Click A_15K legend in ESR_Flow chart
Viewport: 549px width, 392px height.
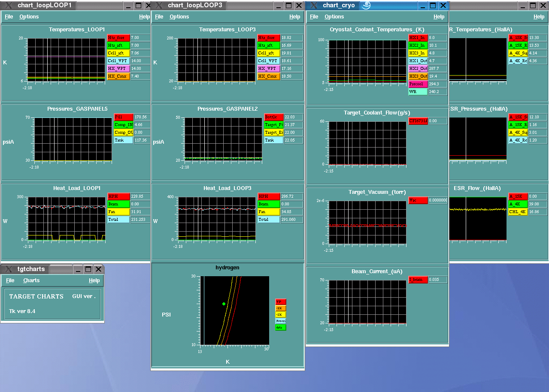518,196
